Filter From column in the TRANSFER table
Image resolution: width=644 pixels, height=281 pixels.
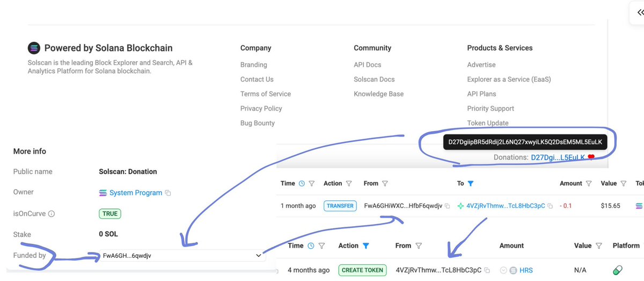[x=385, y=184]
